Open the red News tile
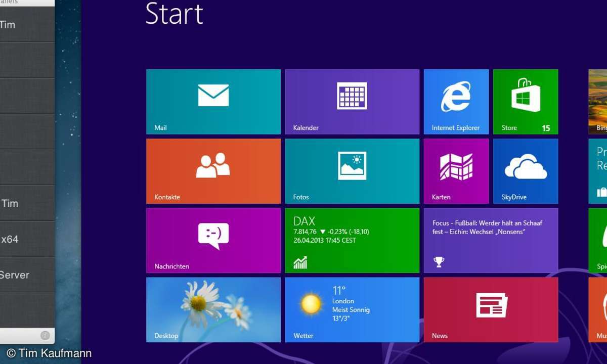This screenshot has width=607, height=364. [491, 309]
